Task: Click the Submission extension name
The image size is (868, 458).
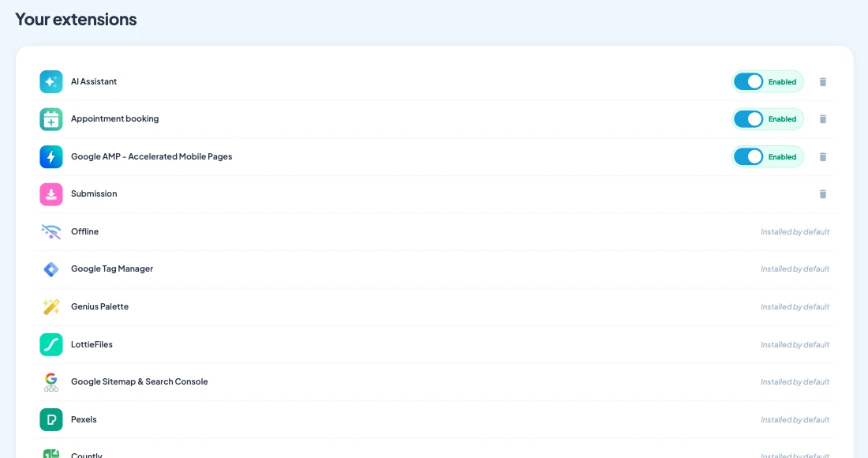Action: coord(94,193)
